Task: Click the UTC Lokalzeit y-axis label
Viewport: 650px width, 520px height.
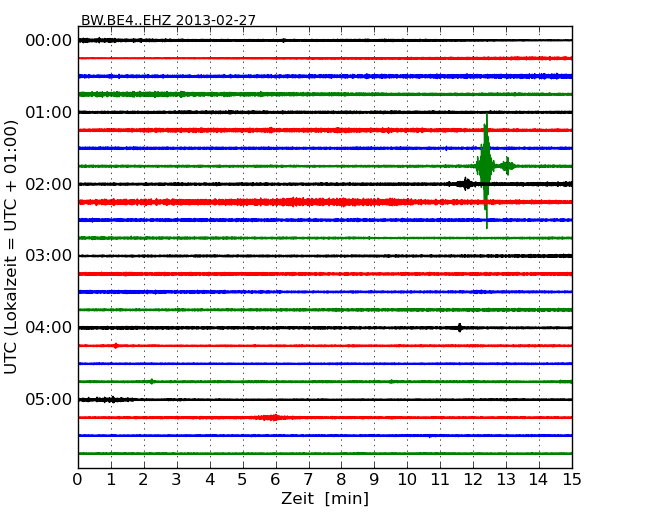Action: [x=12, y=246]
